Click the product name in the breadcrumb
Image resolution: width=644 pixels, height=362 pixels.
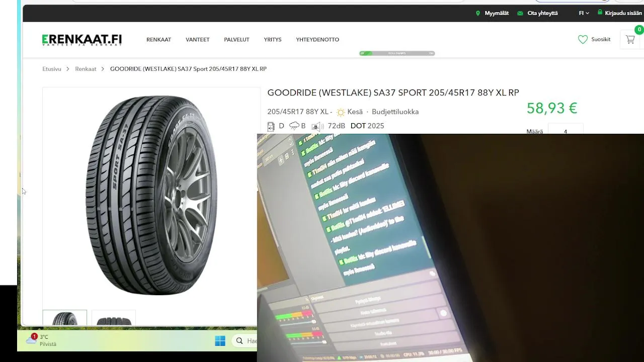click(x=188, y=69)
